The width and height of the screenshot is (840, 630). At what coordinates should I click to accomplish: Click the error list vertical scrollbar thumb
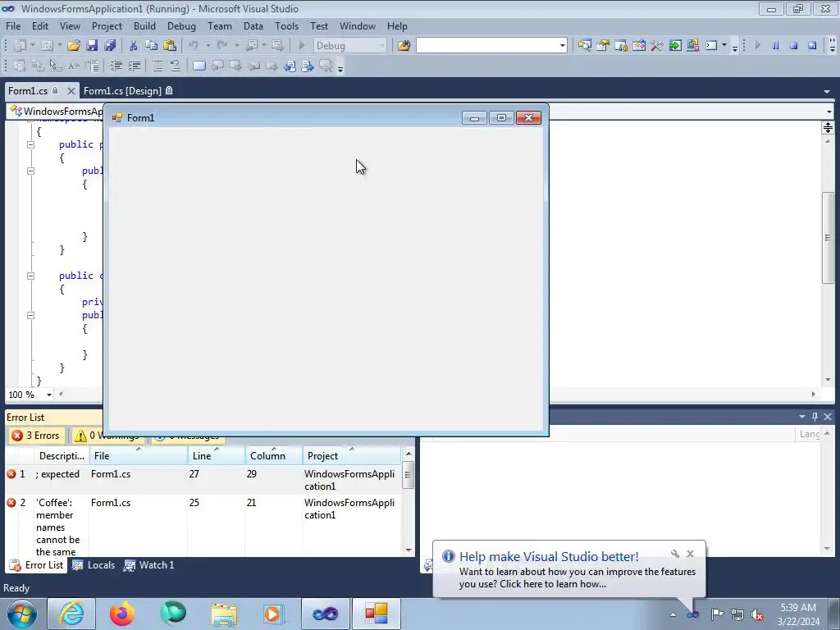(x=409, y=476)
